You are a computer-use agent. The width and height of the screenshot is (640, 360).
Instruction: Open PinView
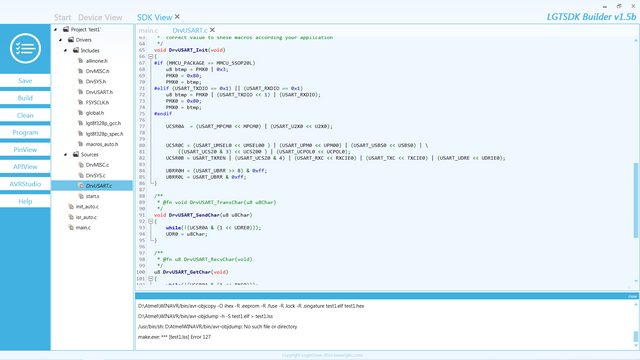[x=25, y=149]
